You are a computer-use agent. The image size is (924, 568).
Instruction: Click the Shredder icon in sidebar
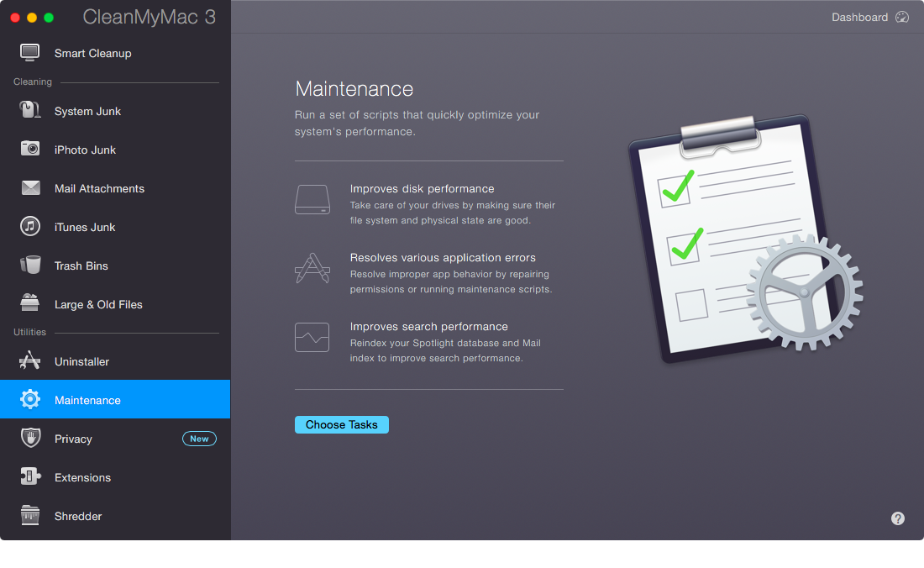[x=29, y=515]
